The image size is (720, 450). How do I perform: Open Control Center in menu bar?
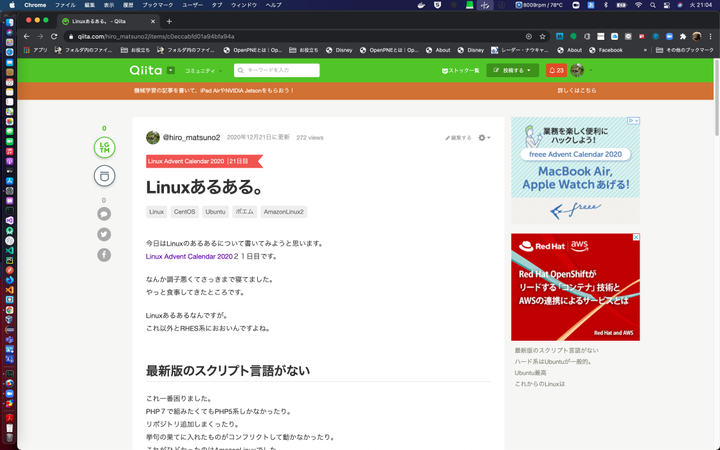667,5
